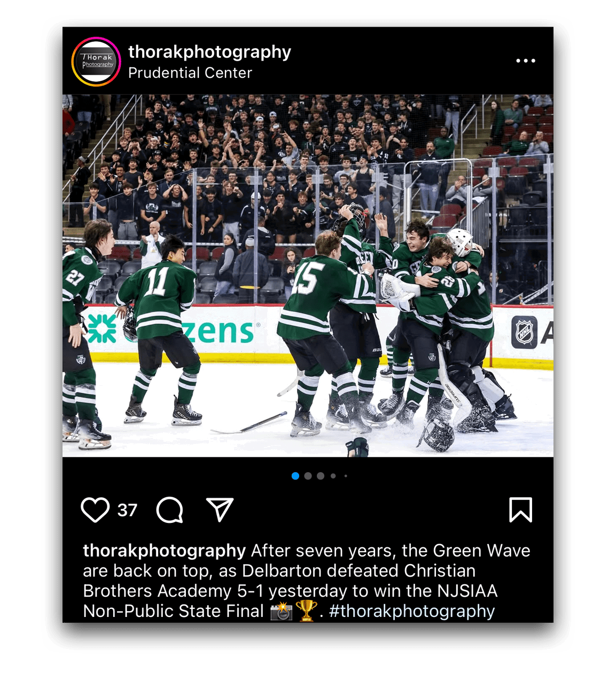This screenshot has width=616, height=688.
Task: Like the post with the heart icon
Action: (x=95, y=510)
